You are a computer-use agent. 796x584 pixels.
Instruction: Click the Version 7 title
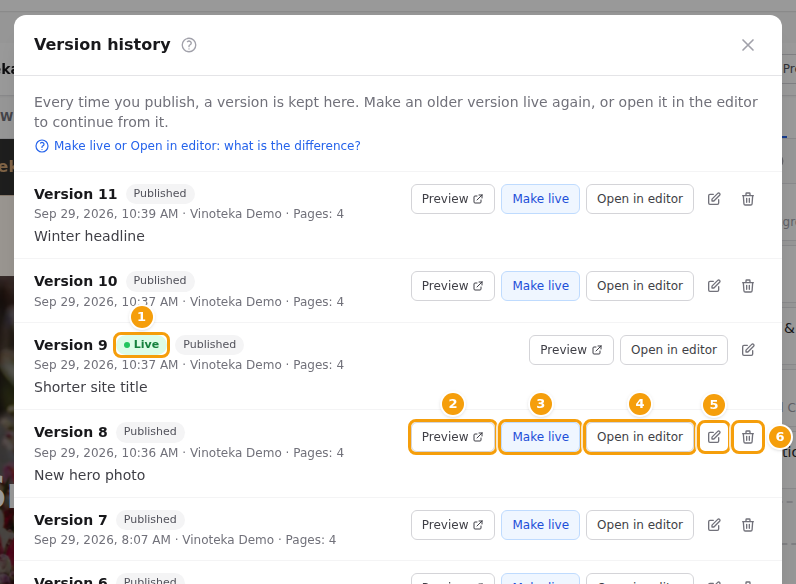click(x=71, y=520)
